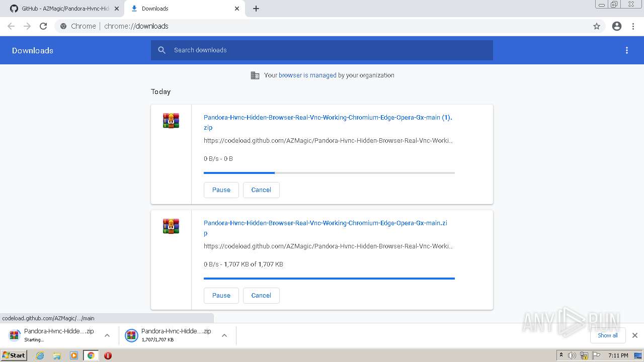Click the WinRAR icon of the 1,707 KB download

pos(171,226)
